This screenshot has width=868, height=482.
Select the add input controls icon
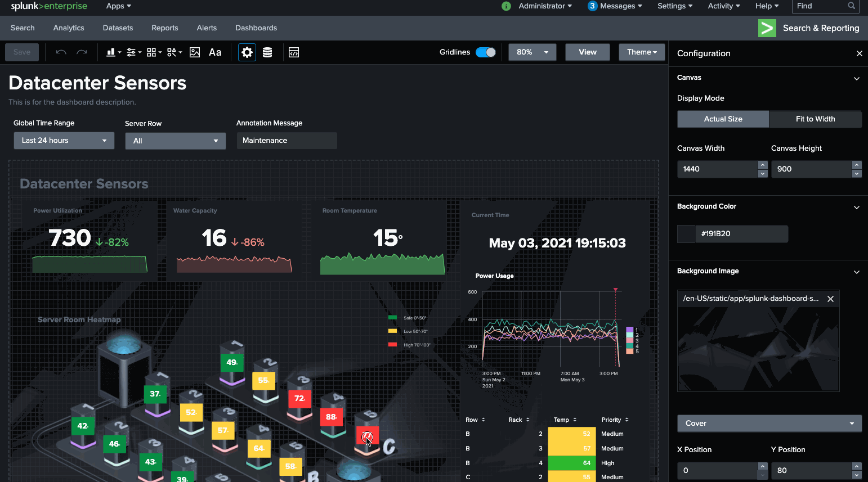click(131, 52)
